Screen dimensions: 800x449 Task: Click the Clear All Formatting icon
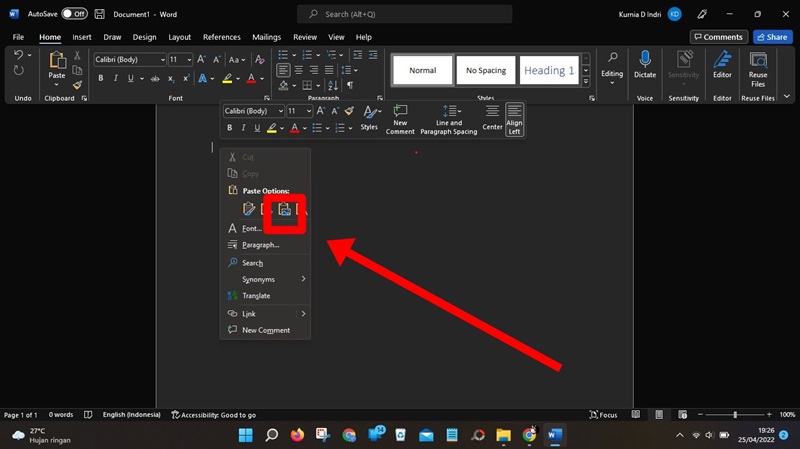pyautogui.click(x=260, y=60)
